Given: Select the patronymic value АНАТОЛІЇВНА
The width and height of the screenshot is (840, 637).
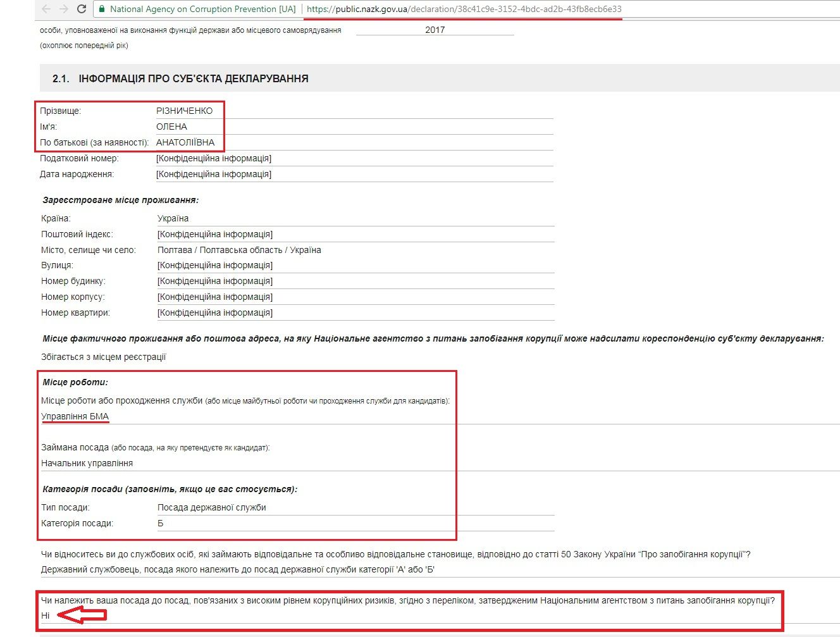Looking at the screenshot, I should pyautogui.click(x=185, y=142).
